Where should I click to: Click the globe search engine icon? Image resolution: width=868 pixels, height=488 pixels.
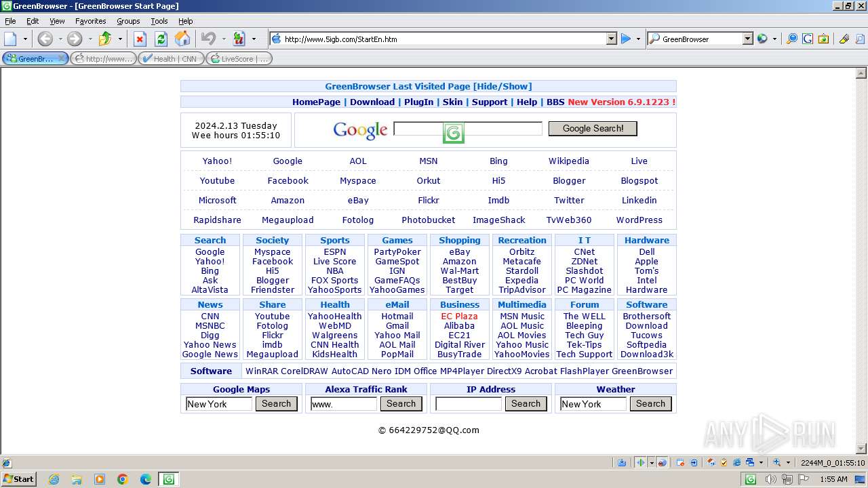coord(762,39)
